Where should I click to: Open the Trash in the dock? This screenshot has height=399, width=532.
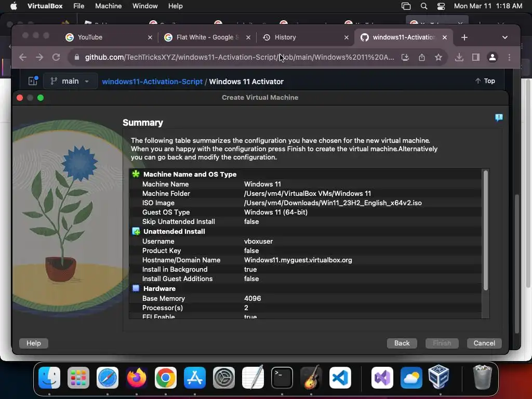tap(482, 377)
